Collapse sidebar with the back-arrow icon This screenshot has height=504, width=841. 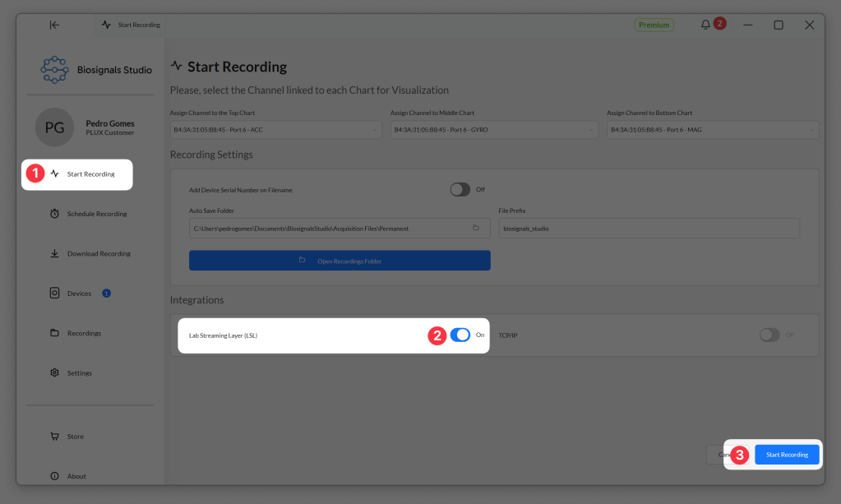(54, 25)
